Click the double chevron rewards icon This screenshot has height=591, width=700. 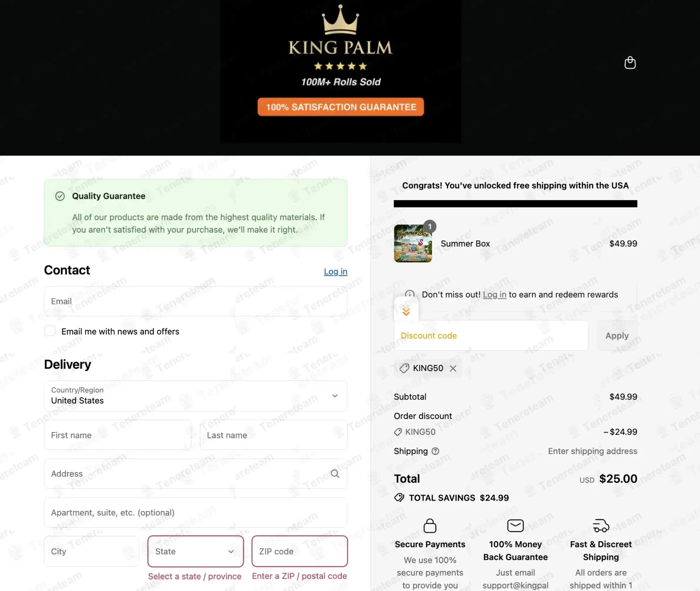click(x=406, y=312)
